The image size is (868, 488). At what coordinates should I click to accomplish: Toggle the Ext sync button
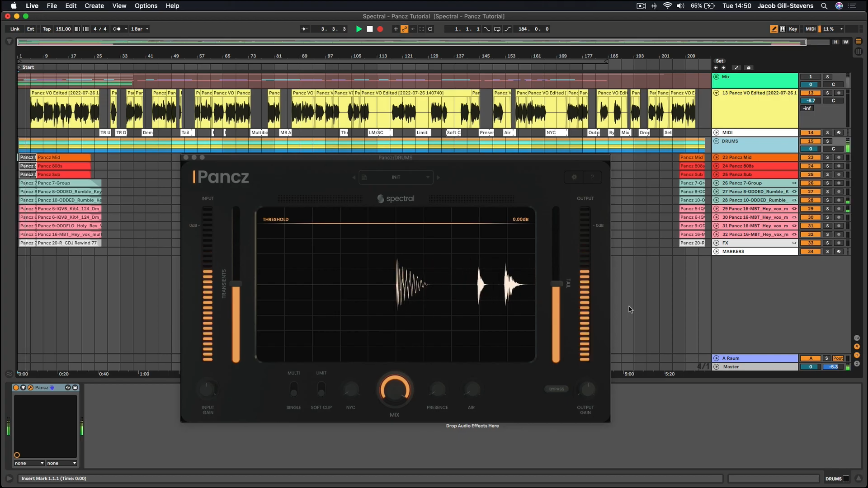30,29
